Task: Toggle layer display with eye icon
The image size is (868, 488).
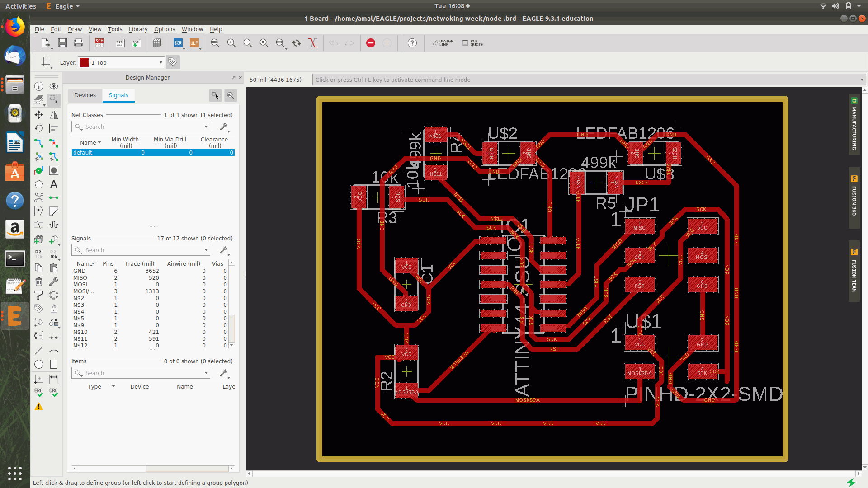Action: (54, 86)
